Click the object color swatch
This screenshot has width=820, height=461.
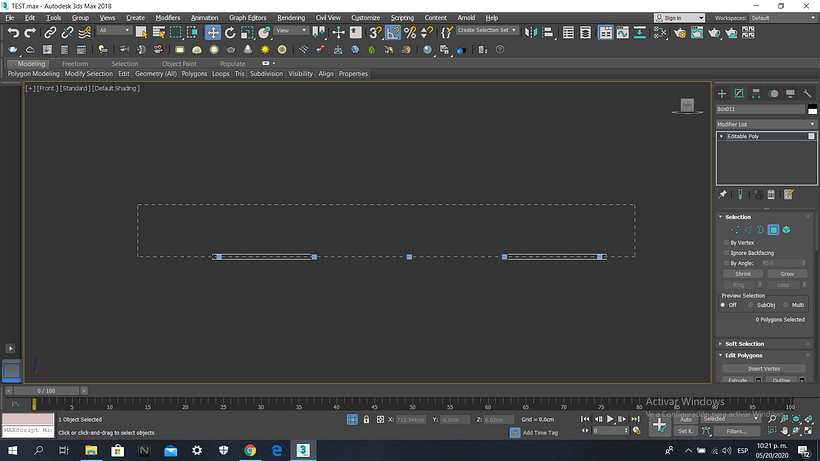[812, 109]
